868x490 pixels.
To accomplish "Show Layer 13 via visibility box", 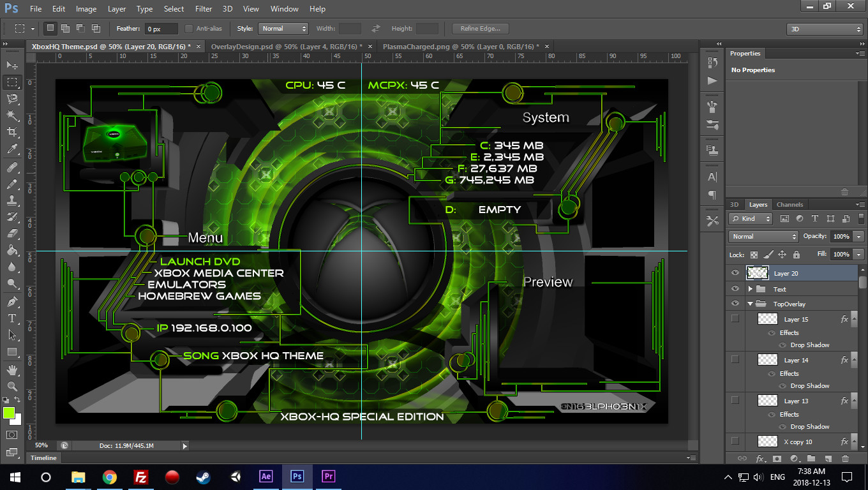I will (735, 400).
